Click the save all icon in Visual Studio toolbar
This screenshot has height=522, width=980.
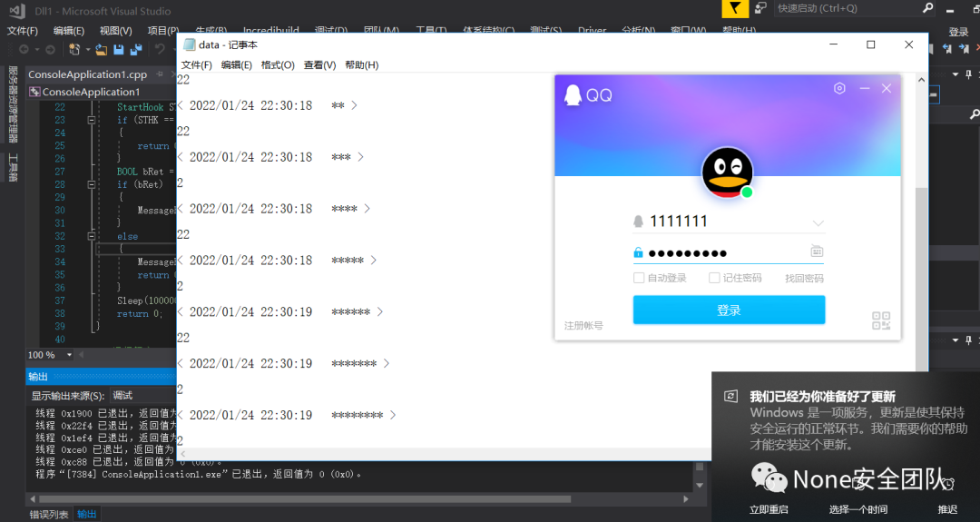coord(135,49)
